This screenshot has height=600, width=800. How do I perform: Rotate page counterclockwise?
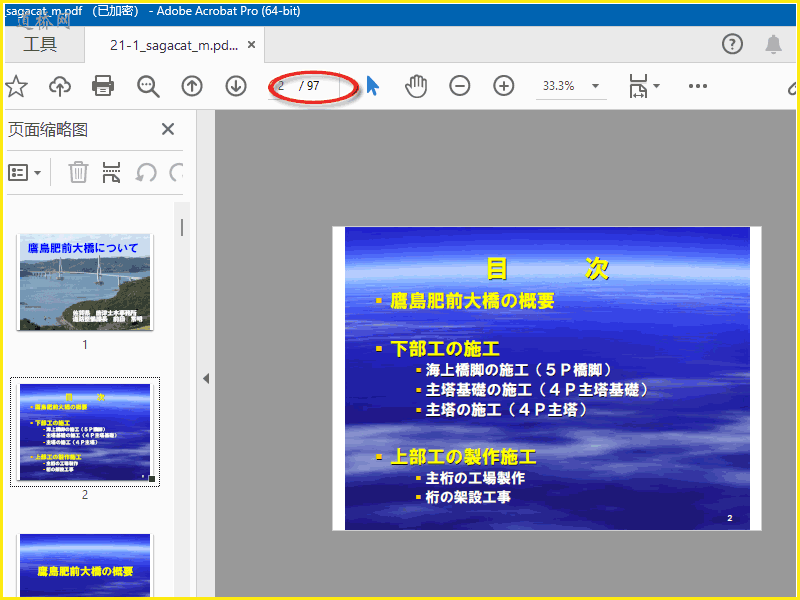click(x=146, y=172)
